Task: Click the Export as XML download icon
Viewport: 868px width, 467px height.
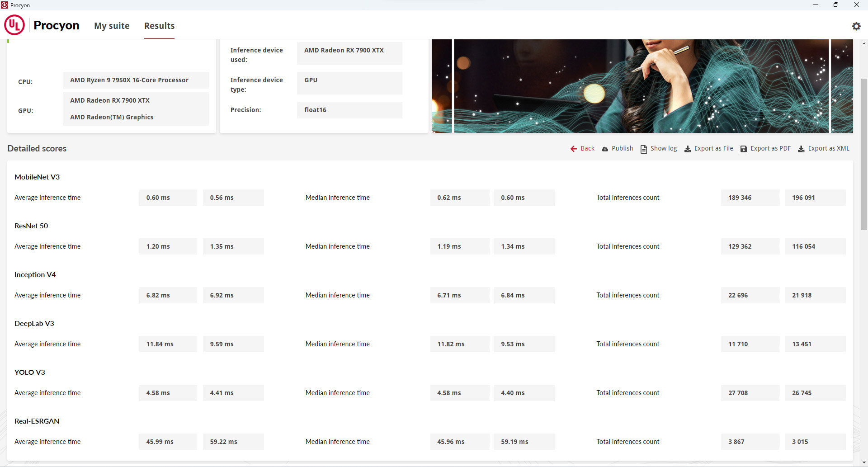Action: tap(801, 149)
